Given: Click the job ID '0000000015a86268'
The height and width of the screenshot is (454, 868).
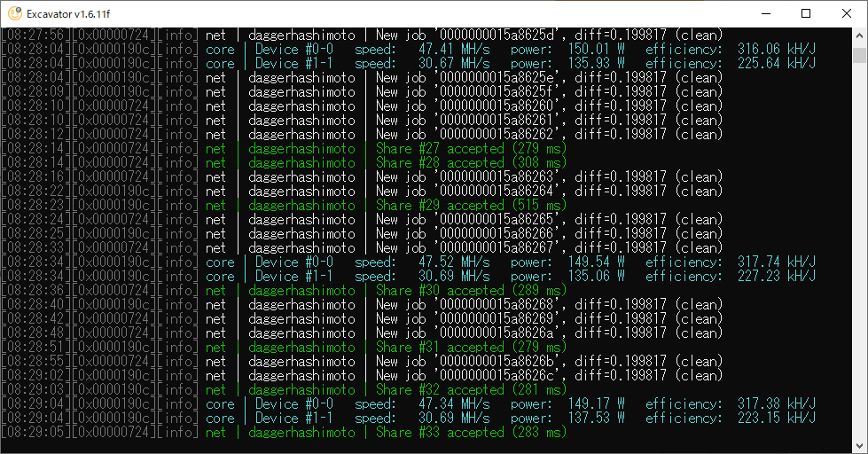Looking at the screenshot, I should (500, 304).
